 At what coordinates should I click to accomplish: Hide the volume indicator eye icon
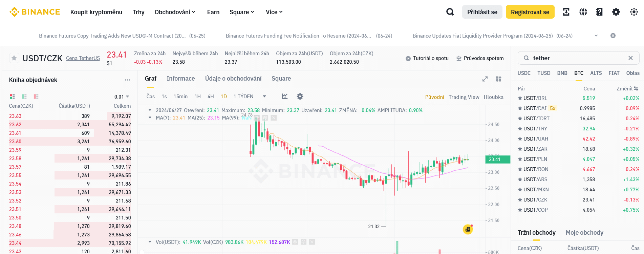click(295, 242)
